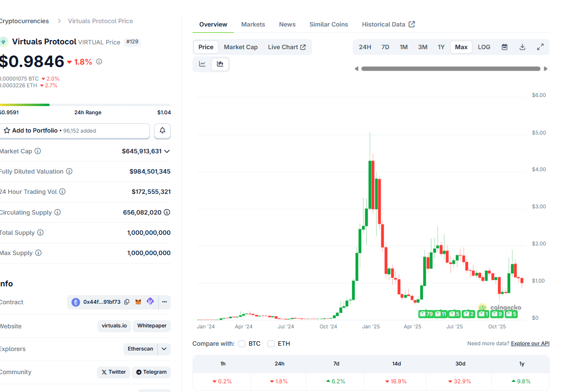Expand chart to fullscreen
The height and width of the screenshot is (392, 579).
click(x=540, y=47)
